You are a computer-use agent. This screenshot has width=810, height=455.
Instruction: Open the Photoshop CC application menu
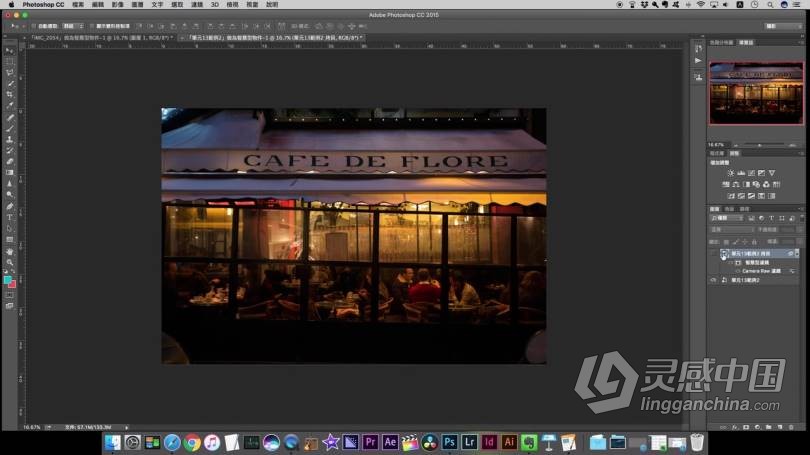pos(43,4)
